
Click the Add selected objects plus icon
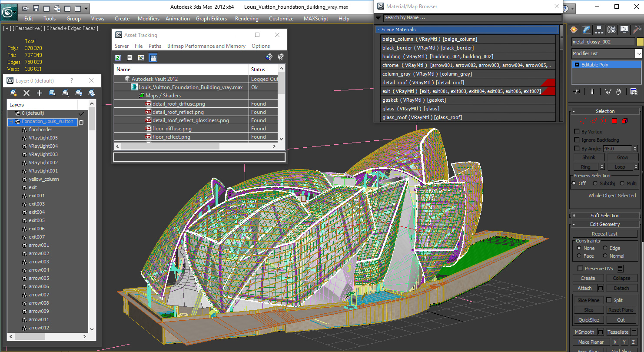click(40, 93)
